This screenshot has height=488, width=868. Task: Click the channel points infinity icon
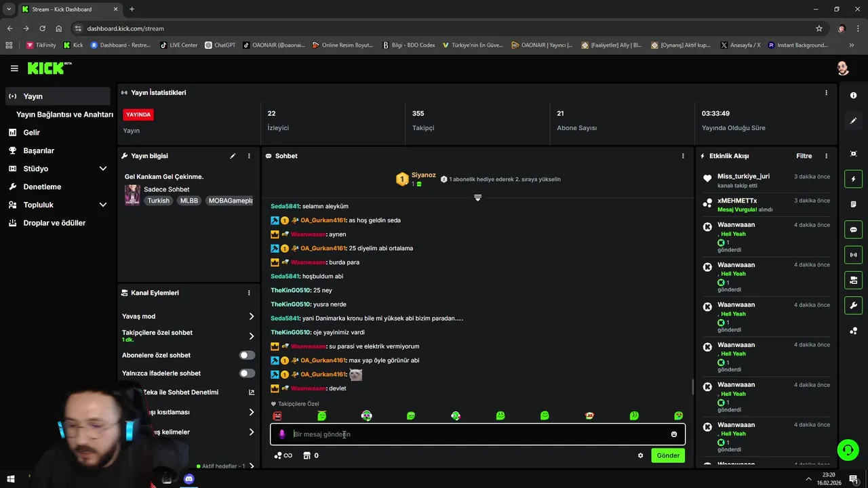point(283,455)
